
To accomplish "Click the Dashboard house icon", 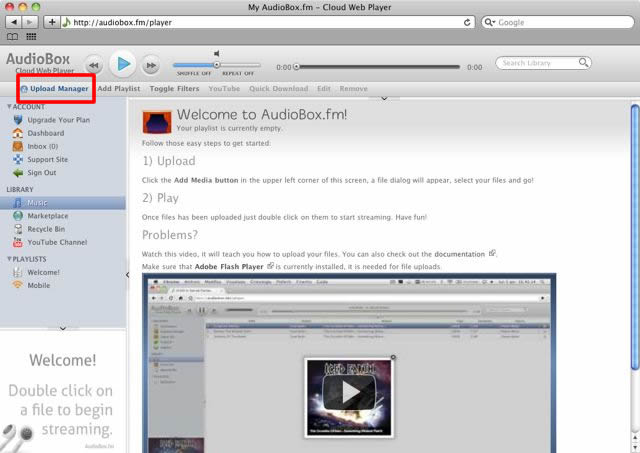I will 18,133.
